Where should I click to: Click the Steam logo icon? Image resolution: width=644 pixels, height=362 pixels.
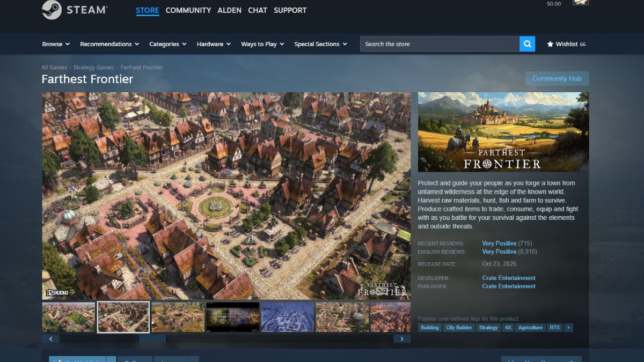tap(52, 10)
